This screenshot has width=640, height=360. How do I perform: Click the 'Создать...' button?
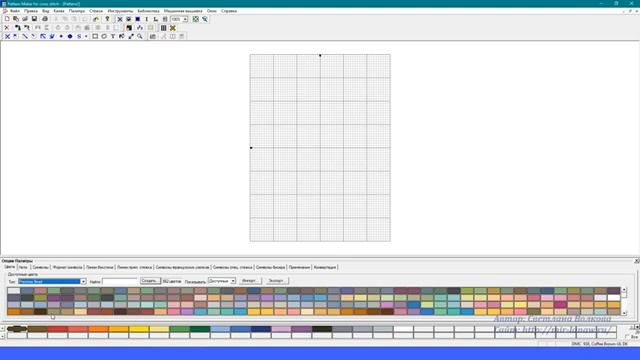pos(150,281)
